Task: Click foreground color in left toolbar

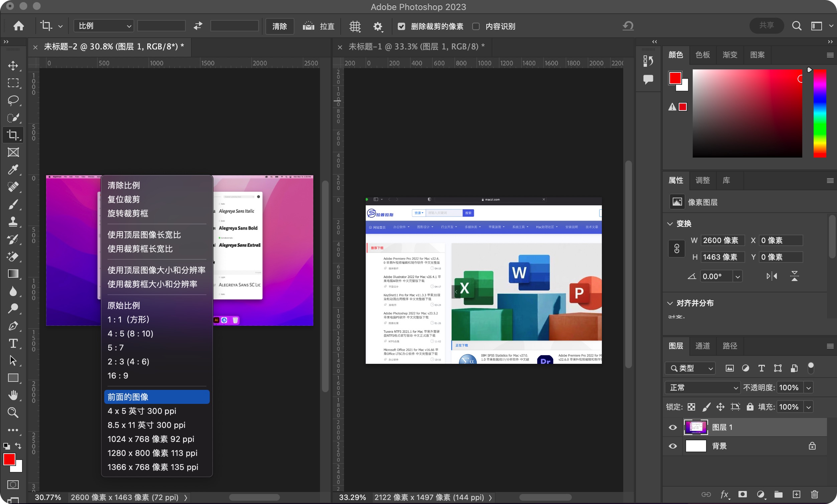Action: (9, 460)
